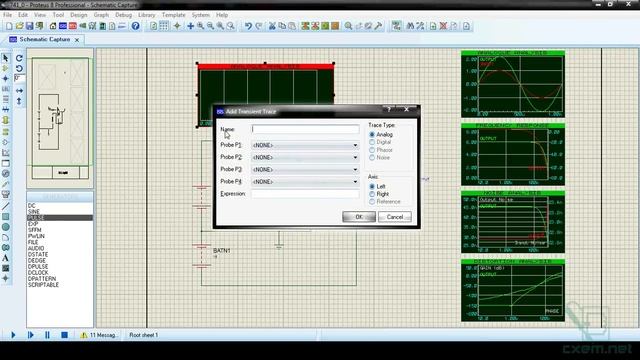Image resolution: width=640 pixels, height=360 pixels.
Task: Select the Graph Mode tool icon
Action: (6, 153)
